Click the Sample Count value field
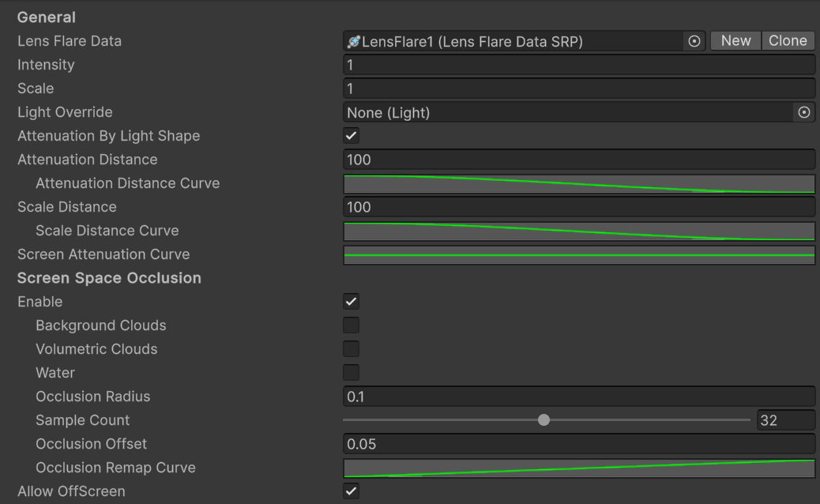Viewport: 820px width, 504px height. (x=785, y=420)
